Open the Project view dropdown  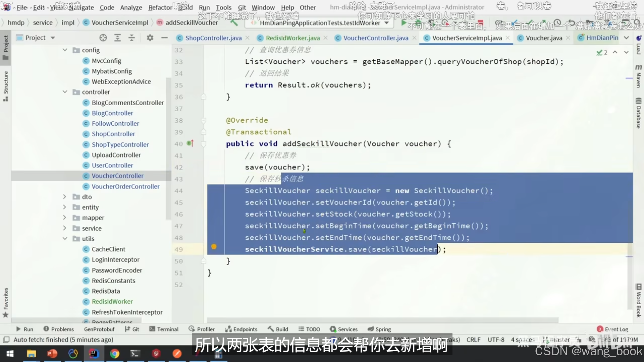tap(53, 38)
